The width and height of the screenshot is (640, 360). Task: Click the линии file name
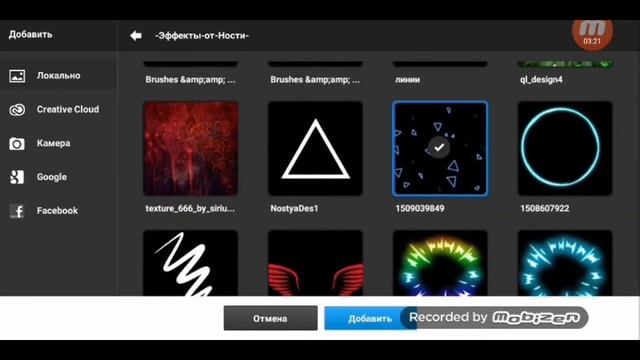(x=408, y=80)
